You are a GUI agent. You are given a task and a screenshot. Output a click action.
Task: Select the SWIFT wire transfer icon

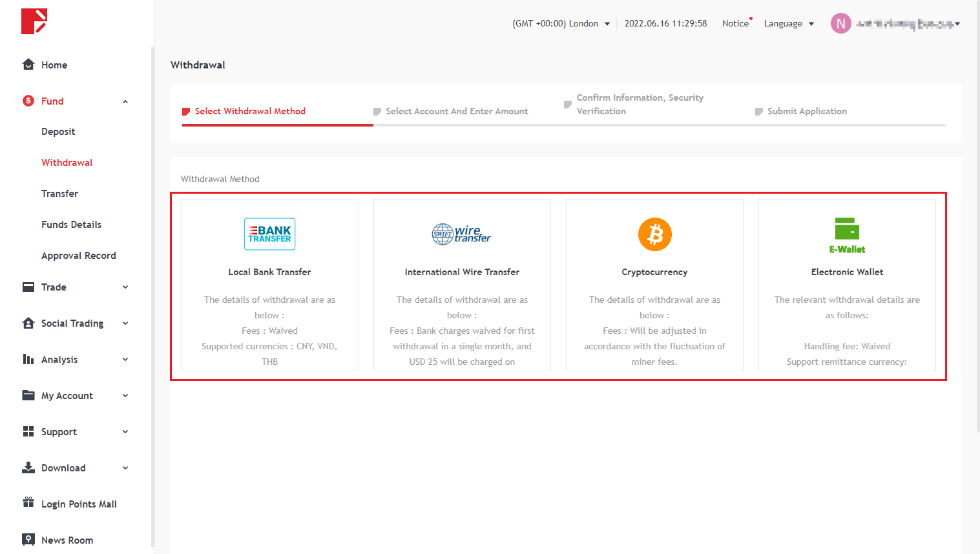click(461, 234)
